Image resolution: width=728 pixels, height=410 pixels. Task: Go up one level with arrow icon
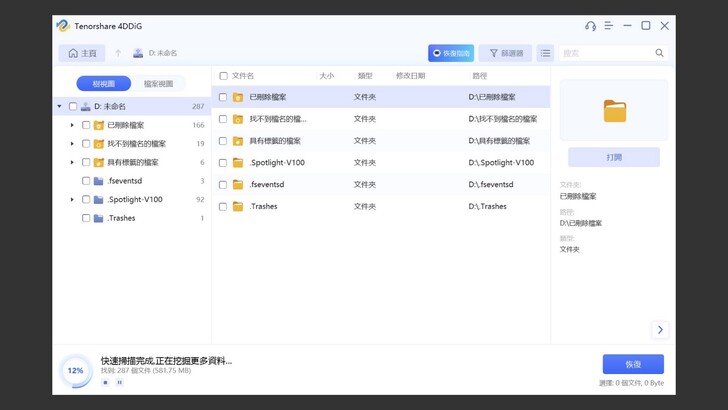coord(118,53)
